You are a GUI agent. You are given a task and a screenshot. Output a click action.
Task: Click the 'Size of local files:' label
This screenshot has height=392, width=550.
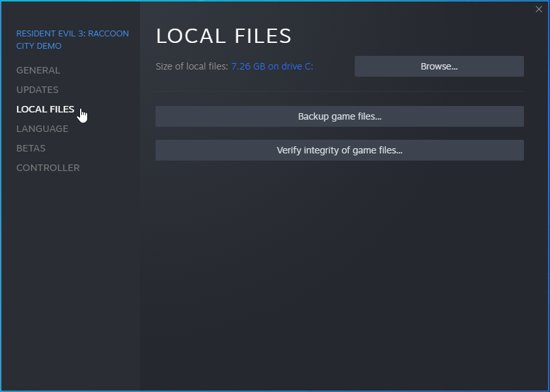pyautogui.click(x=192, y=66)
